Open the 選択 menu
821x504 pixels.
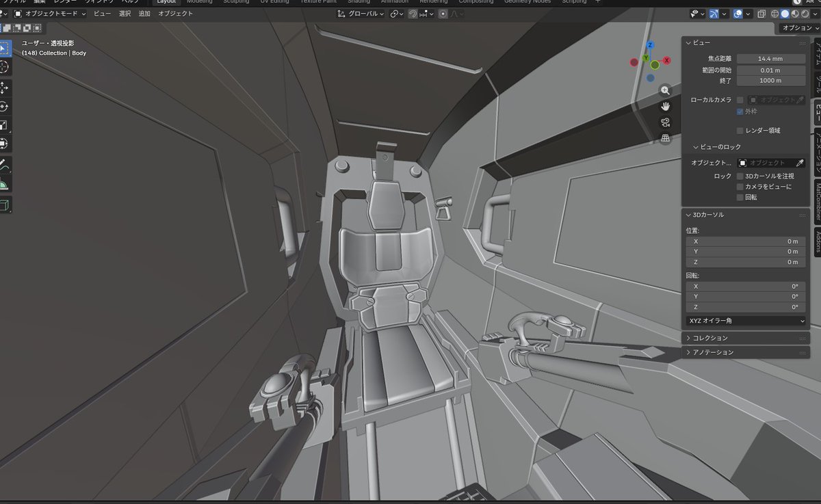point(125,14)
